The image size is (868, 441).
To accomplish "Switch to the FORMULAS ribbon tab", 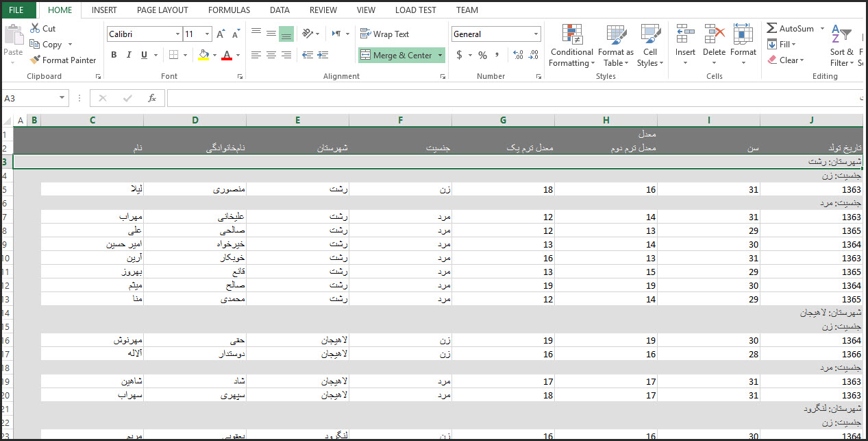I will [x=228, y=10].
